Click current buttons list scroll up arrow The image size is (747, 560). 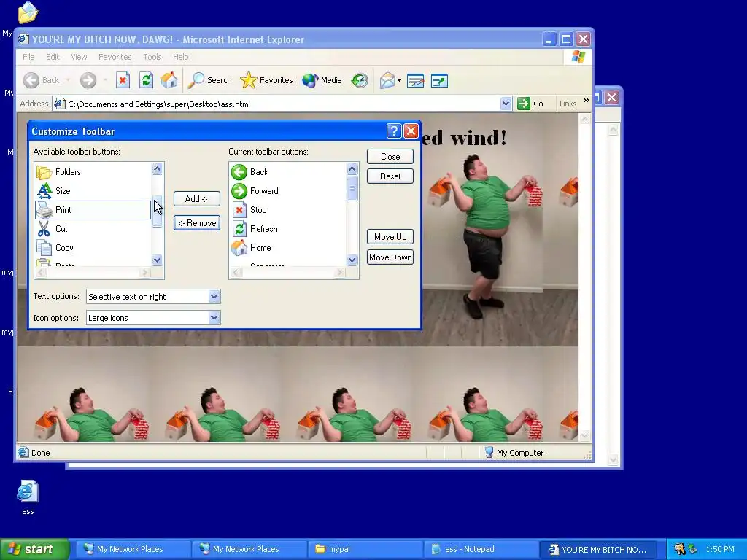[352, 168]
